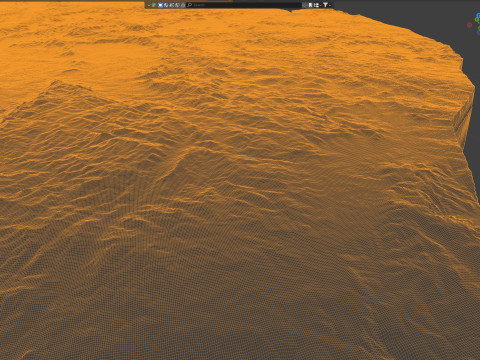Click the red axis dot on navigation gizmo
The width and height of the screenshot is (480, 360).
[x=470, y=25]
